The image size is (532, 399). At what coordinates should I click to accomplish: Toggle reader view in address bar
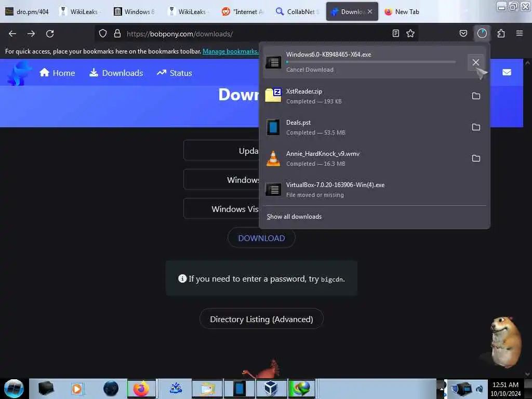(395, 33)
